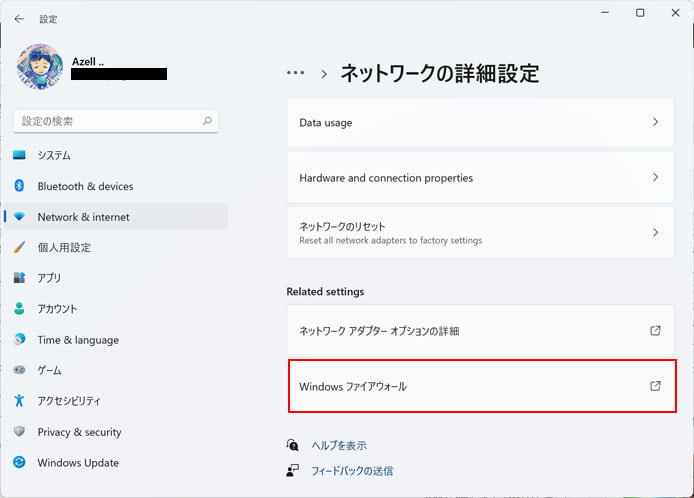
Task: Click the Windows Update sync icon
Action: [19, 462]
